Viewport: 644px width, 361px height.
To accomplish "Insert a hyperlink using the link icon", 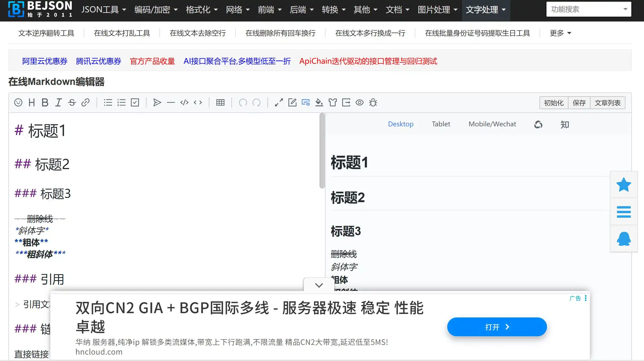I will (x=85, y=102).
